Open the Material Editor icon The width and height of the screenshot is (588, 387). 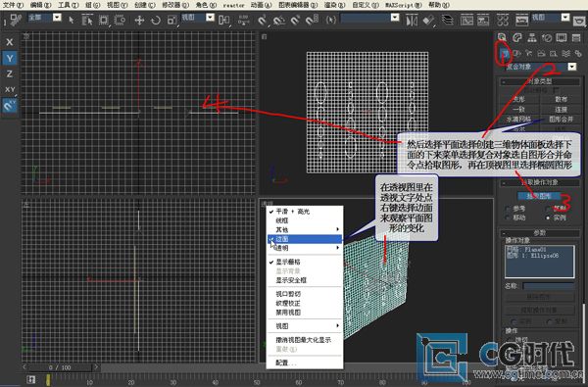pyautogui.click(x=503, y=20)
